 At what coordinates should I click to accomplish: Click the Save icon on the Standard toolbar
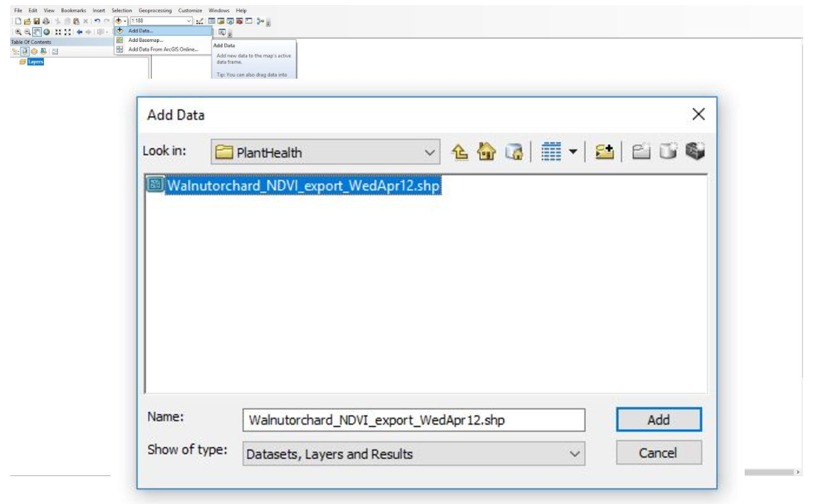(x=37, y=21)
